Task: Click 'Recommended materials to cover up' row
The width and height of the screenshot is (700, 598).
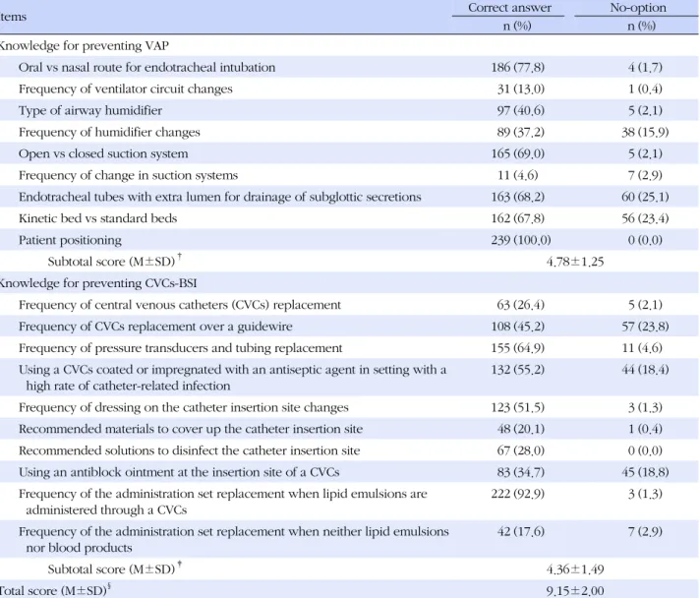Action: tap(350, 429)
